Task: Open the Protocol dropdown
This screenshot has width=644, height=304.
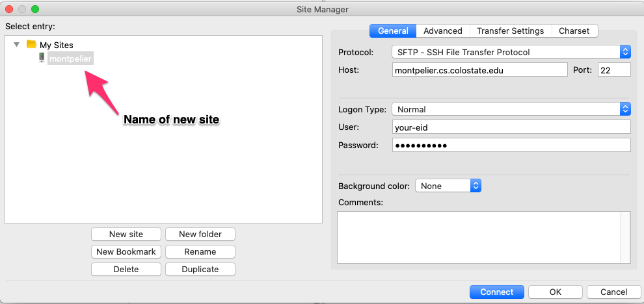Action: [511, 52]
